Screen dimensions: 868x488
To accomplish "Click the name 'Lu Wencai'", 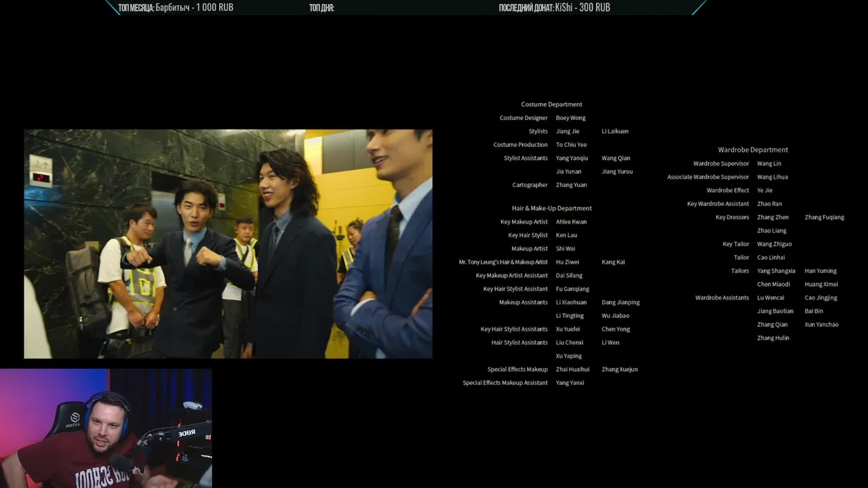I will [771, 298].
